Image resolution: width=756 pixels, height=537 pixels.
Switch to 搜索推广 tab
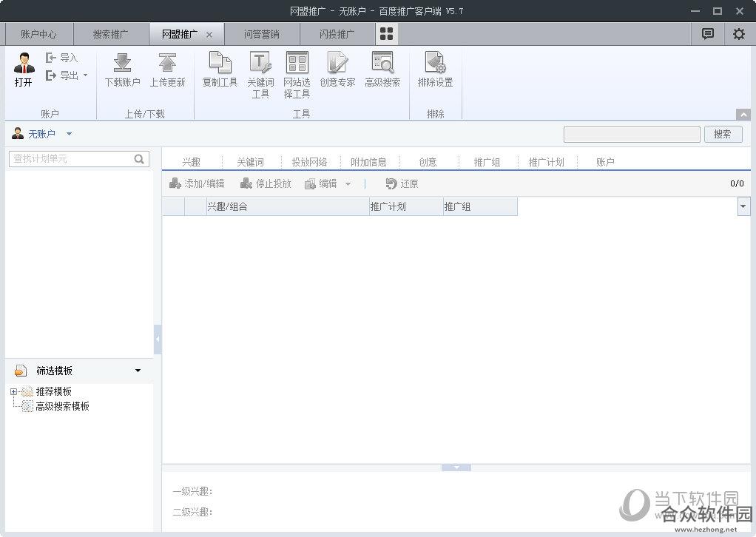point(110,34)
